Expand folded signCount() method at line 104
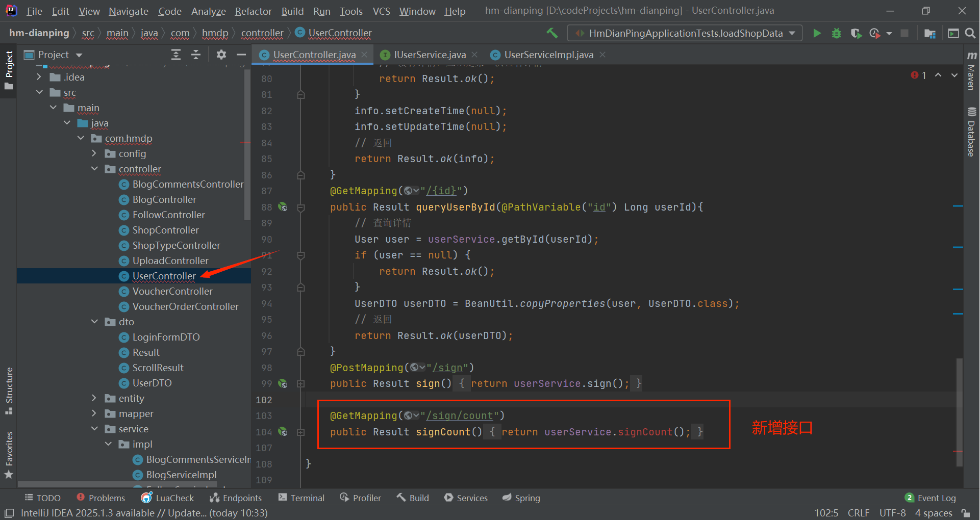The height and width of the screenshot is (520, 980). click(x=301, y=432)
